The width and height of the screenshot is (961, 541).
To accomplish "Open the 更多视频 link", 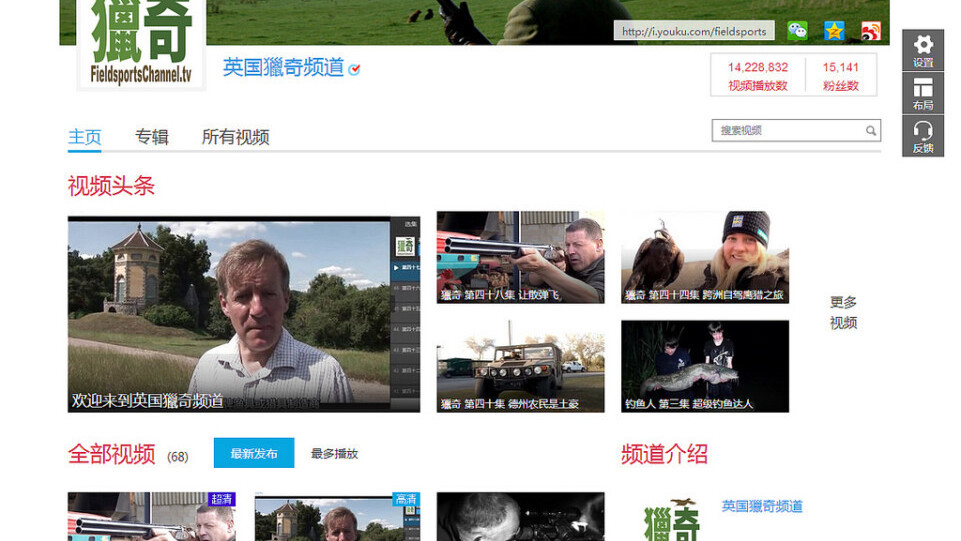I will pos(843,312).
